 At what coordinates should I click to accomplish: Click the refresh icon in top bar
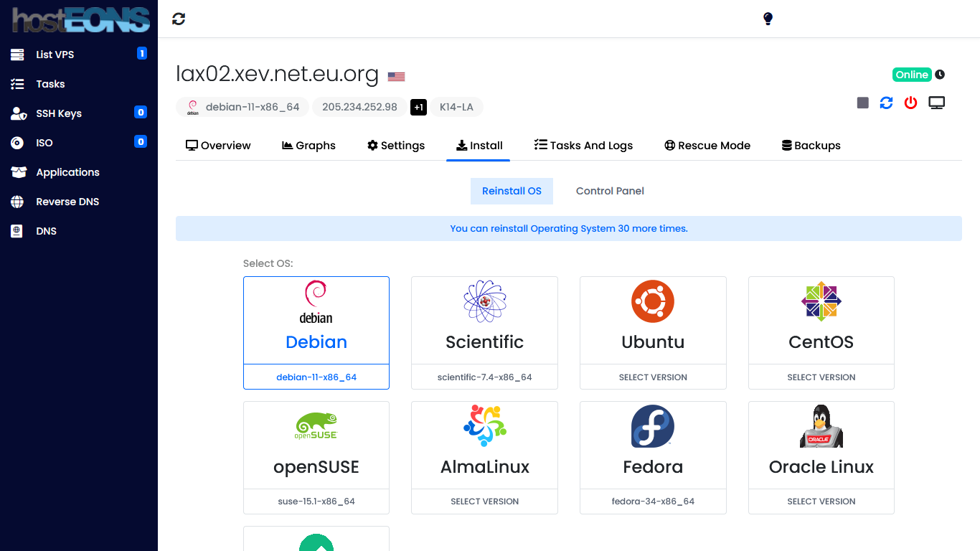point(179,19)
